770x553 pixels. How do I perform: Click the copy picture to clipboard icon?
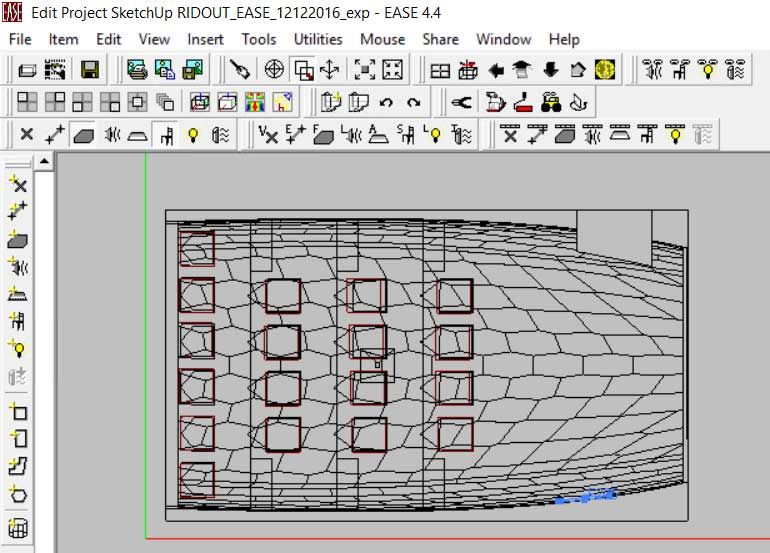coord(165,70)
